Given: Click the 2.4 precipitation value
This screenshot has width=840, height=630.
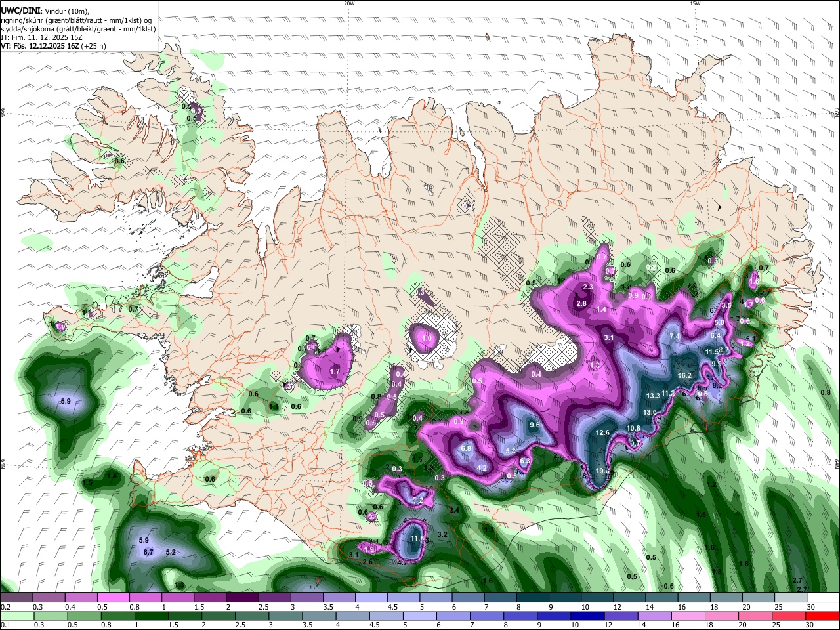Looking at the screenshot, I should click(454, 510).
